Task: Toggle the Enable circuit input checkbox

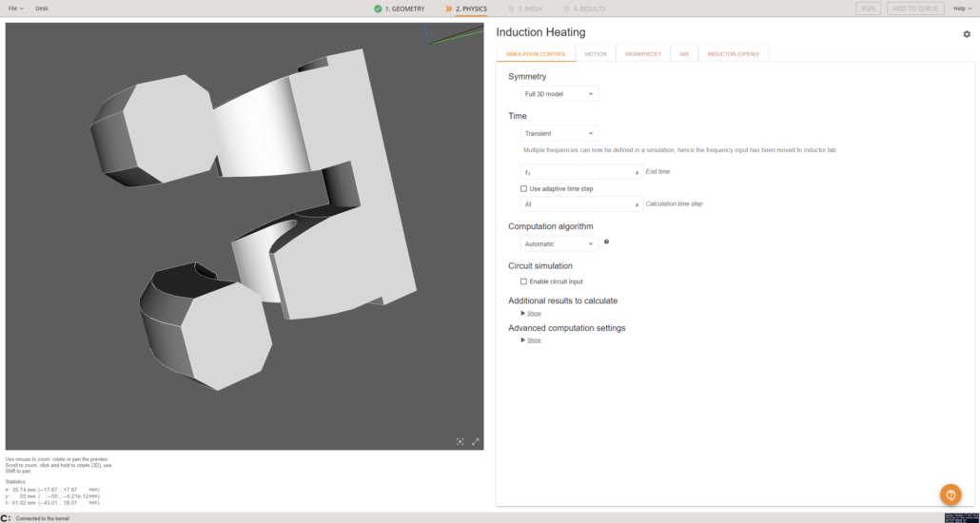Action: point(524,281)
